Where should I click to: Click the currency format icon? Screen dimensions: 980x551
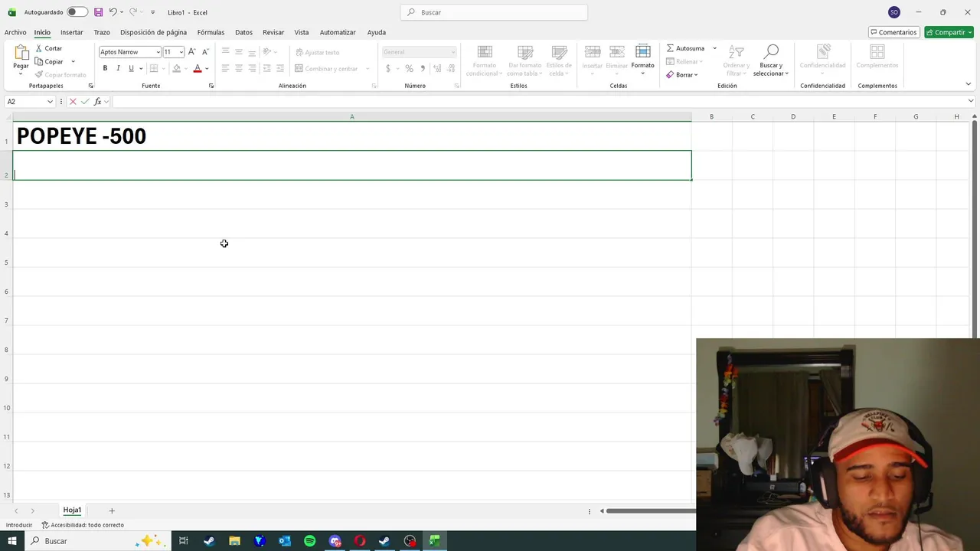pyautogui.click(x=388, y=69)
